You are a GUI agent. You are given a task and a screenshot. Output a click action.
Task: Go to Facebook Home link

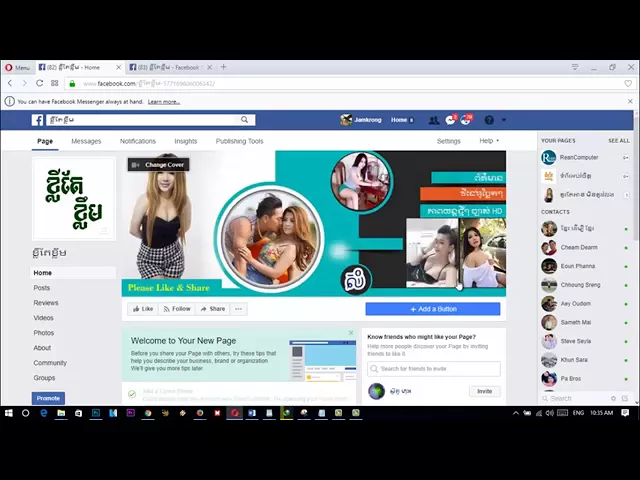coord(399,120)
